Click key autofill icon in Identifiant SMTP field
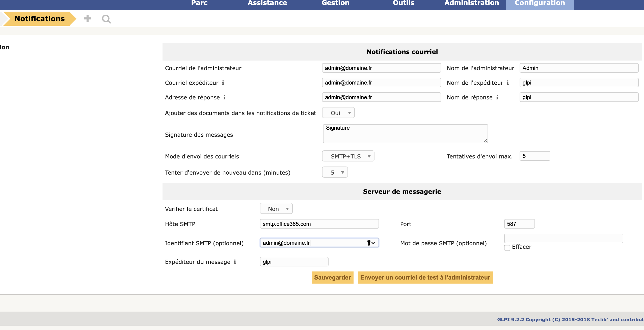This screenshot has height=330, width=644. pyautogui.click(x=369, y=243)
